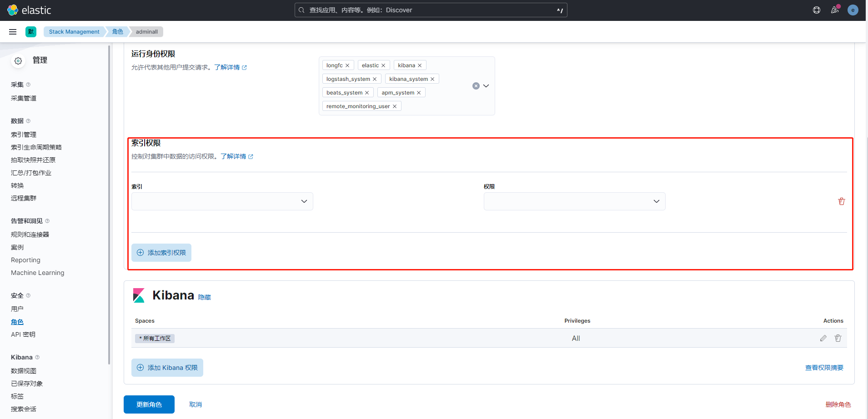This screenshot has height=419, width=868.
Task: Remove longfc from run-as users
Action: pos(347,65)
